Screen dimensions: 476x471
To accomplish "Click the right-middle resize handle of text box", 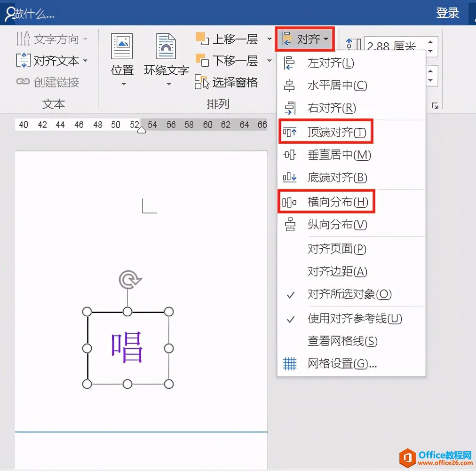I will pyautogui.click(x=169, y=348).
